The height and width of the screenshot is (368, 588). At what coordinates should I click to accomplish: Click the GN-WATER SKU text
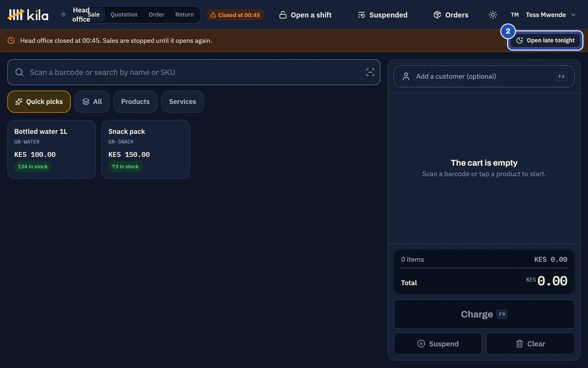click(27, 142)
